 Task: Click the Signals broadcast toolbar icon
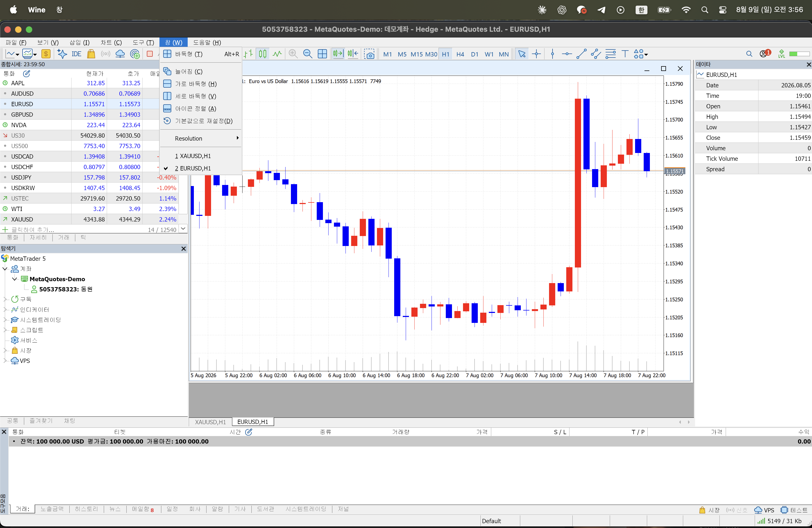coord(105,54)
